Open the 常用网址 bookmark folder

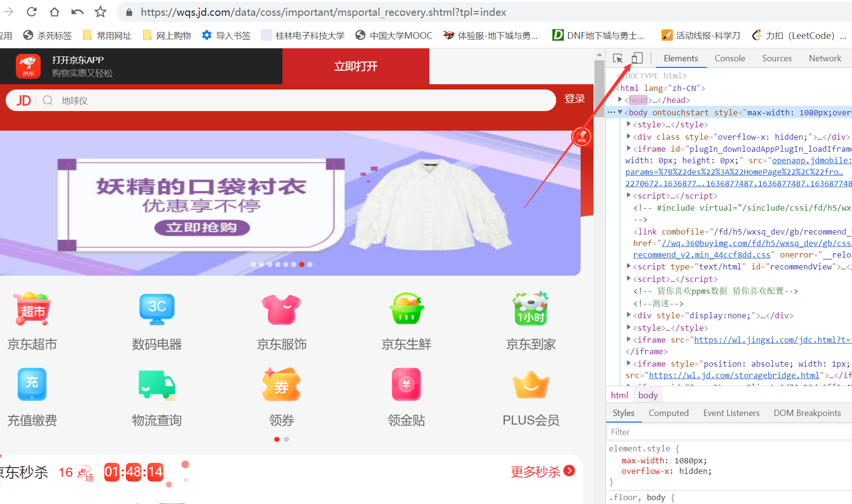[x=107, y=35]
